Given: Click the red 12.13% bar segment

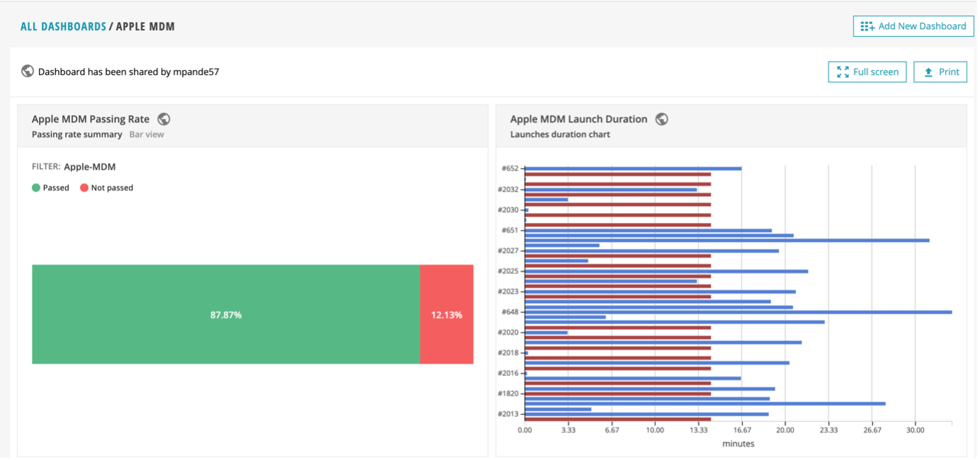Looking at the screenshot, I should [x=447, y=314].
